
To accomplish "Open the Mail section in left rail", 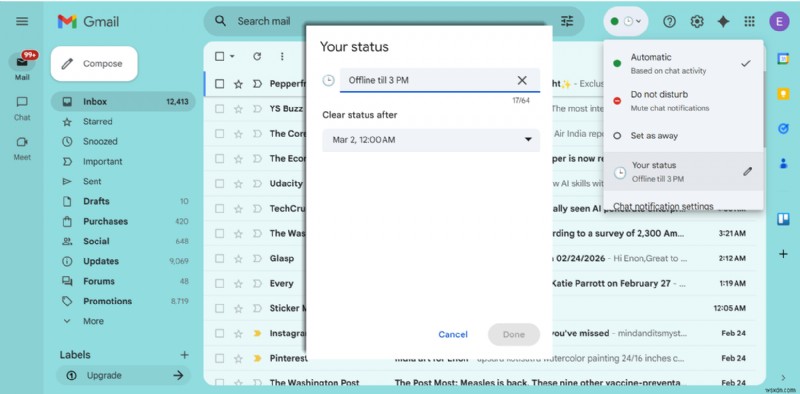I will point(22,66).
